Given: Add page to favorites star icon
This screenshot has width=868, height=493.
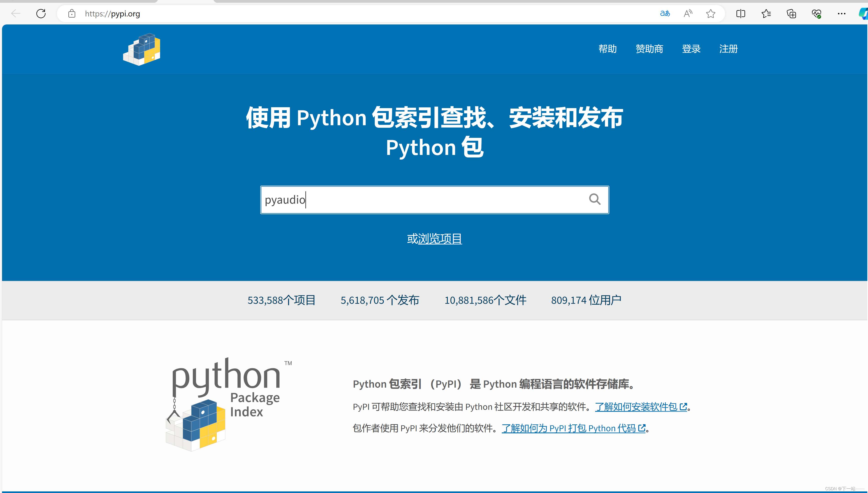Looking at the screenshot, I should point(710,13).
